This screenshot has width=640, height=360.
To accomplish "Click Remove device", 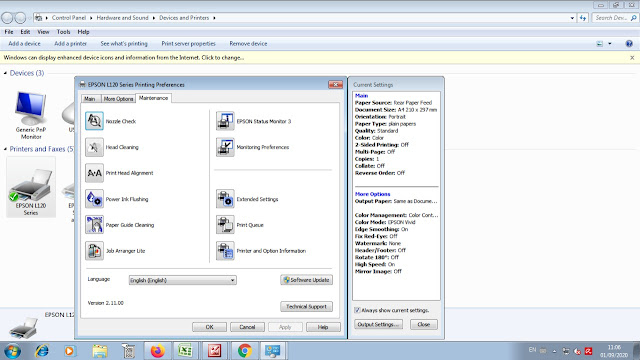I will [248, 44].
